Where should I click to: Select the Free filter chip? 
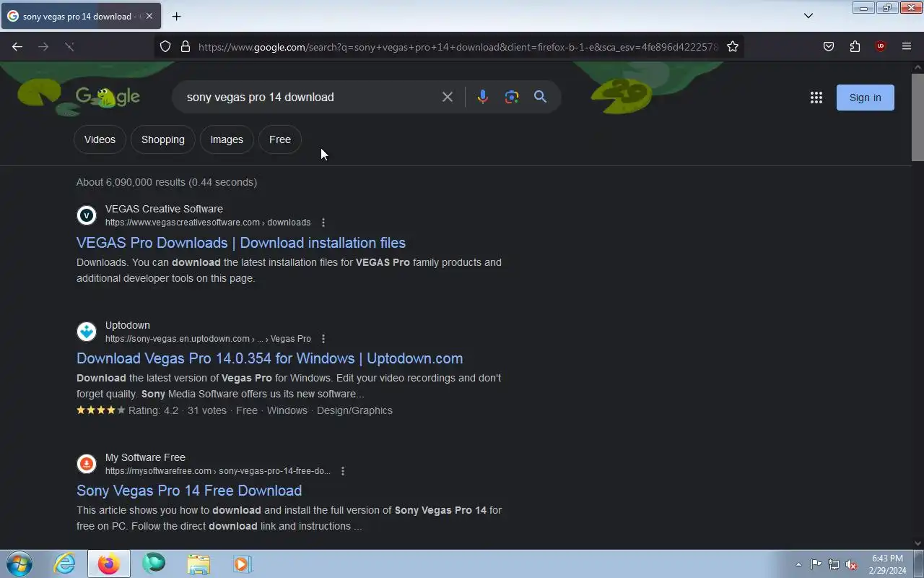[x=280, y=139]
